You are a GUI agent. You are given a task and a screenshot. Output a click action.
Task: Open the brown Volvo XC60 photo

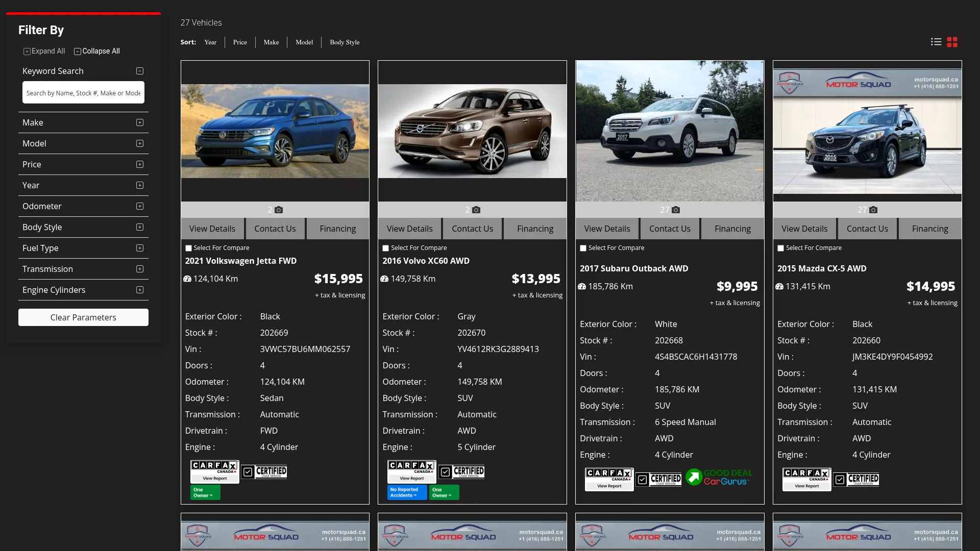tap(472, 131)
